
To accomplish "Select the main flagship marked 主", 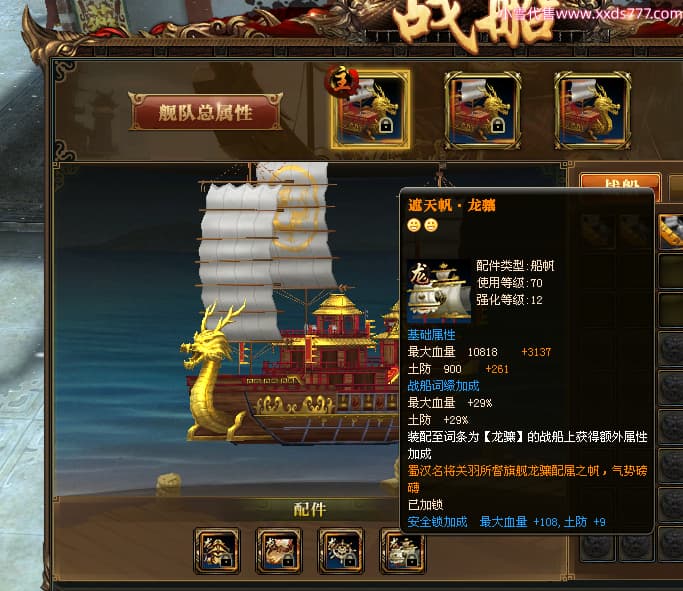I will (370, 109).
